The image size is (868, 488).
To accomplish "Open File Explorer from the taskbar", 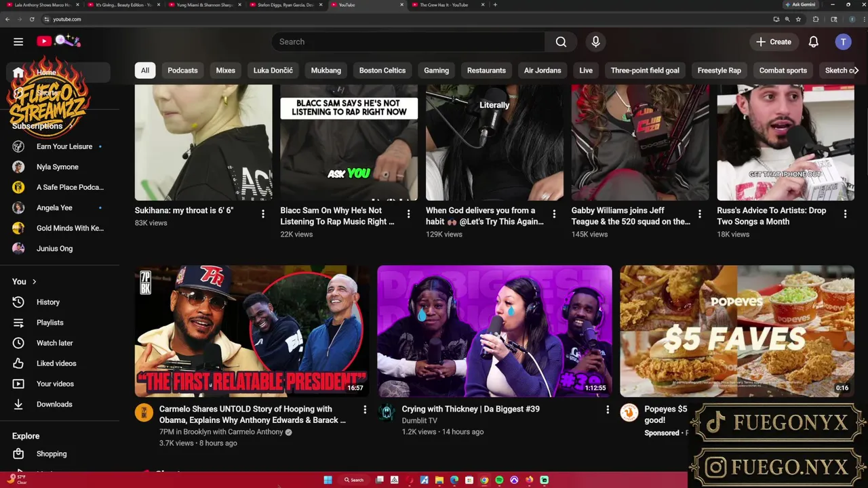I will 439,480.
